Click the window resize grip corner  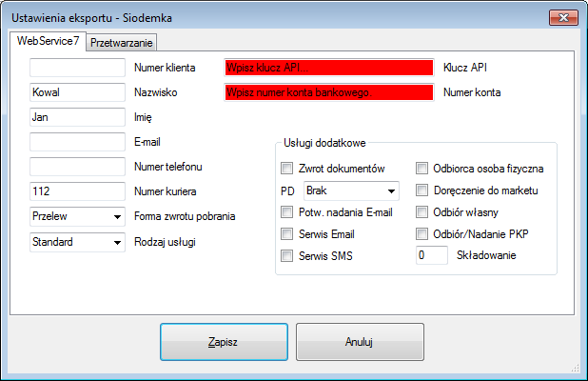click(576, 369)
